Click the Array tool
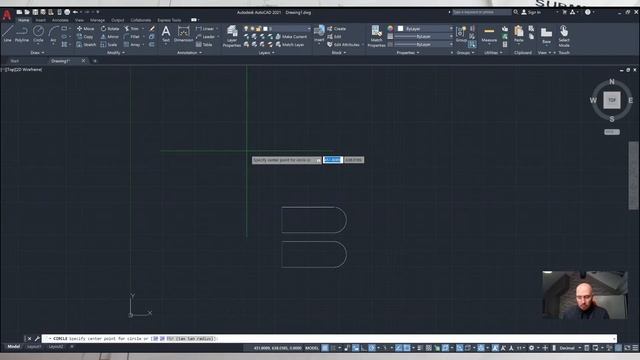Screen dimensions: 640x360 coord(132,44)
